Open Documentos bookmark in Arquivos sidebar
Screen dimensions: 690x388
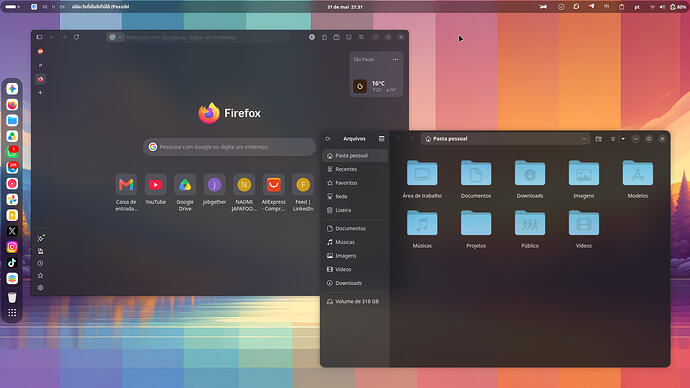coord(355,229)
